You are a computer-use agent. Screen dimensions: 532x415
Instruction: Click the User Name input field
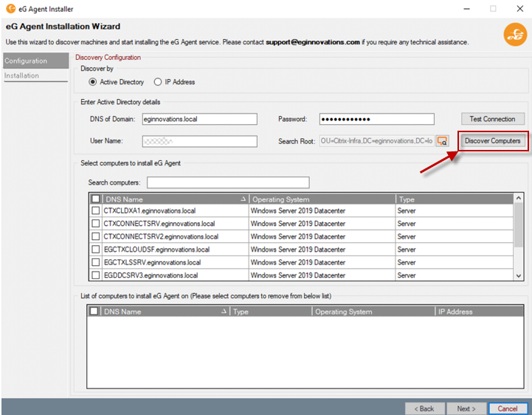[199, 141]
